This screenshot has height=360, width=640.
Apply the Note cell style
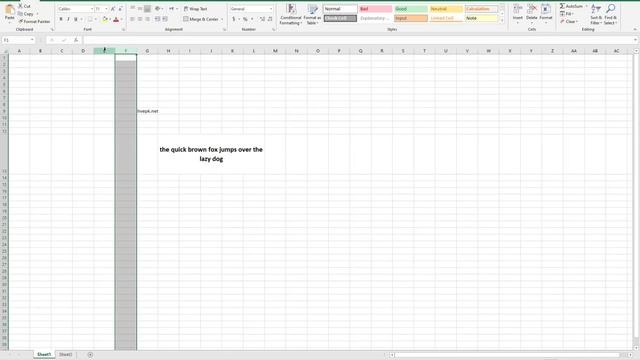tap(481, 18)
